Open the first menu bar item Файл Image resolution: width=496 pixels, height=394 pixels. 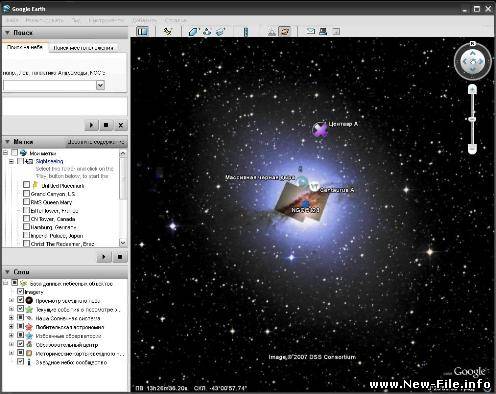12,20
